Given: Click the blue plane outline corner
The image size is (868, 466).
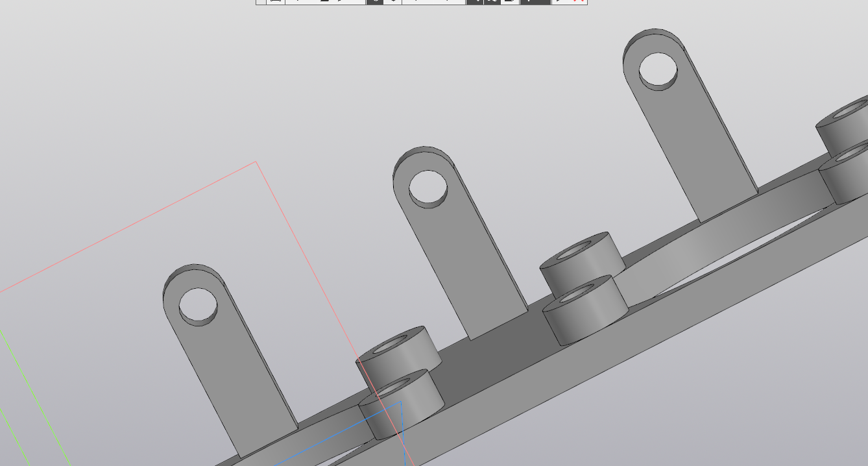Looking at the screenshot, I should 401,402.
